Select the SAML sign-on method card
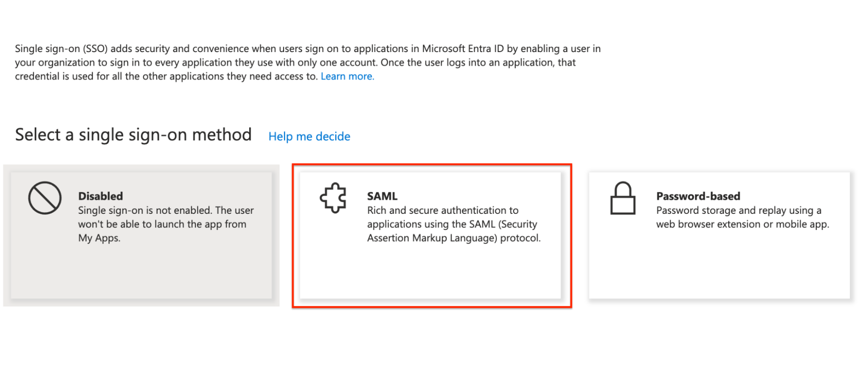 pyautogui.click(x=430, y=235)
